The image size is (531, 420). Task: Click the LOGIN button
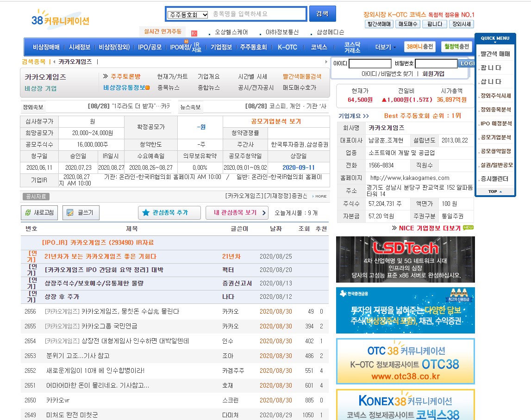click(x=466, y=63)
